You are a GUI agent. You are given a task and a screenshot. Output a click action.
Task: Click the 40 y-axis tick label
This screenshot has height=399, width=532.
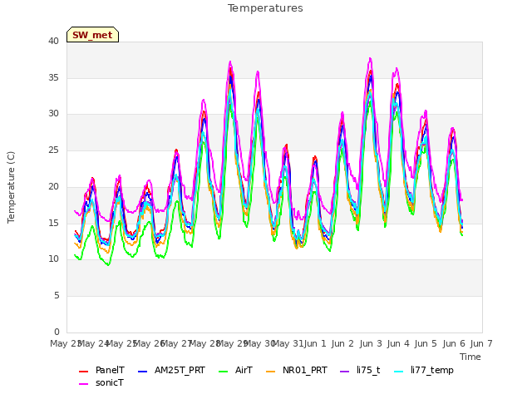[x=53, y=41]
